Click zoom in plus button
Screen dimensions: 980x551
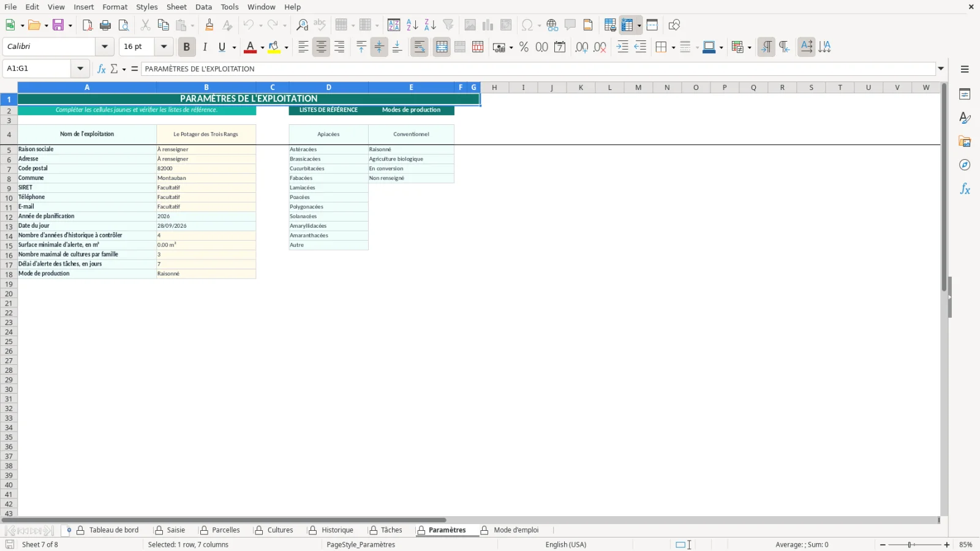947,545
